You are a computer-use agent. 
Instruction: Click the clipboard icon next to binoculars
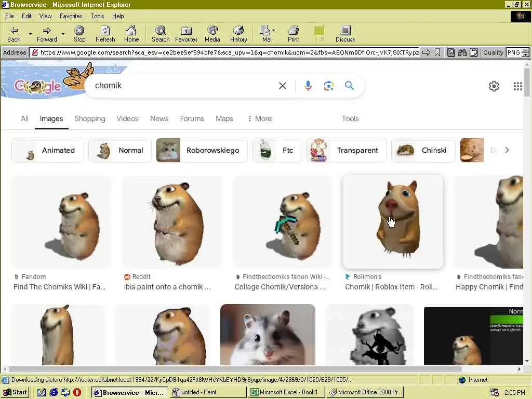coord(474,52)
